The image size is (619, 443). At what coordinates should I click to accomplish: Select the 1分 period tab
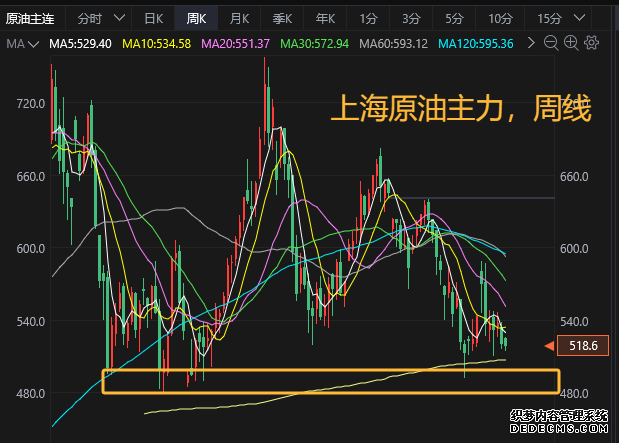[x=368, y=18]
